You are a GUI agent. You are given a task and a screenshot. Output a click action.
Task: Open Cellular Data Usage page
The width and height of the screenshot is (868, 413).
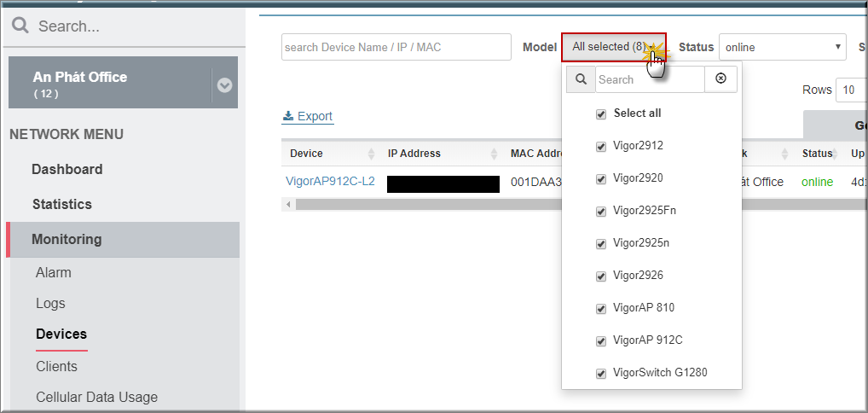click(97, 397)
